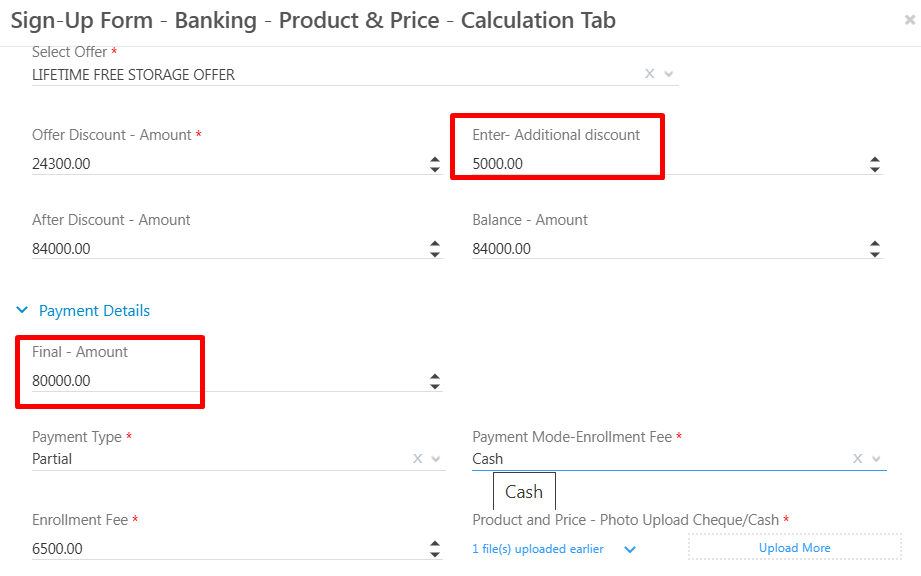The image size is (921, 576).
Task: Decrease Additional discount with down stepper arrow
Action: point(875,169)
